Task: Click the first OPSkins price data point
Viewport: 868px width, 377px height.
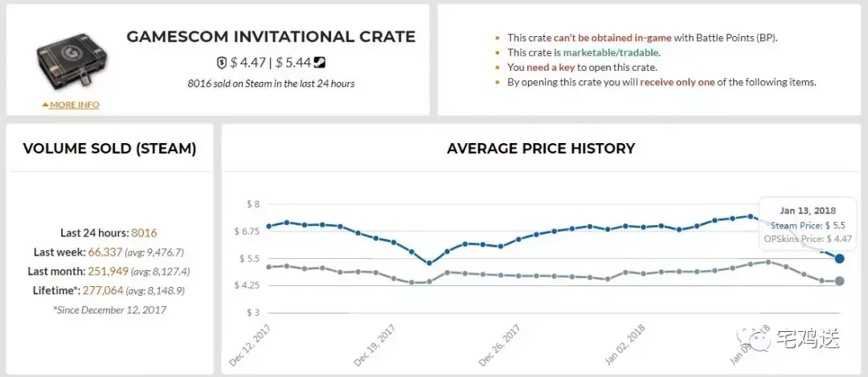Action: coord(269,266)
